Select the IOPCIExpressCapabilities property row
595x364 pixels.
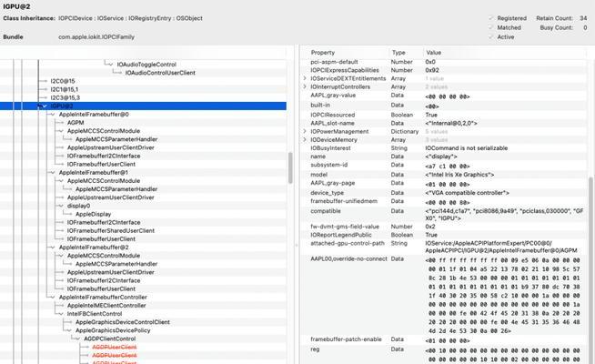pyautogui.click(x=444, y=70)
